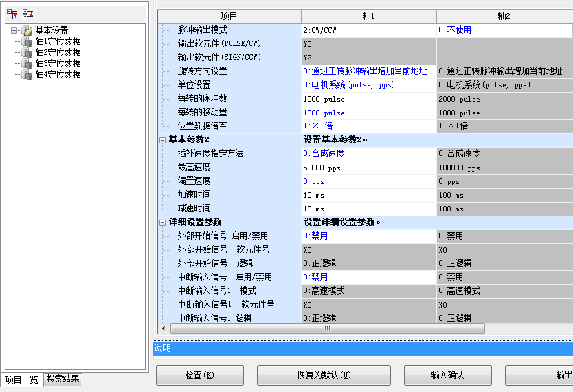Expand the 基本设置 tree node

point(14,30)
